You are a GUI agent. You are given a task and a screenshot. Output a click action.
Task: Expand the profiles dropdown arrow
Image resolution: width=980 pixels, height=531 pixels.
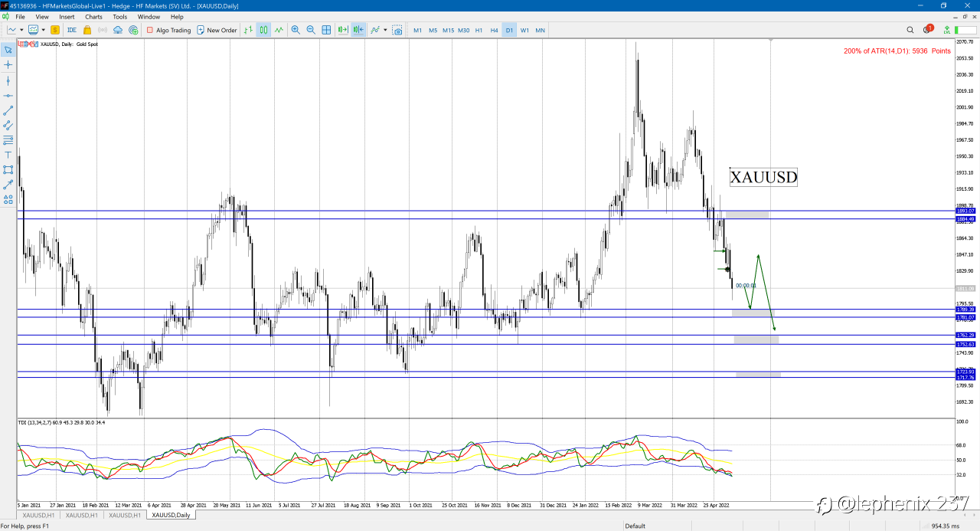pos(44,30)
